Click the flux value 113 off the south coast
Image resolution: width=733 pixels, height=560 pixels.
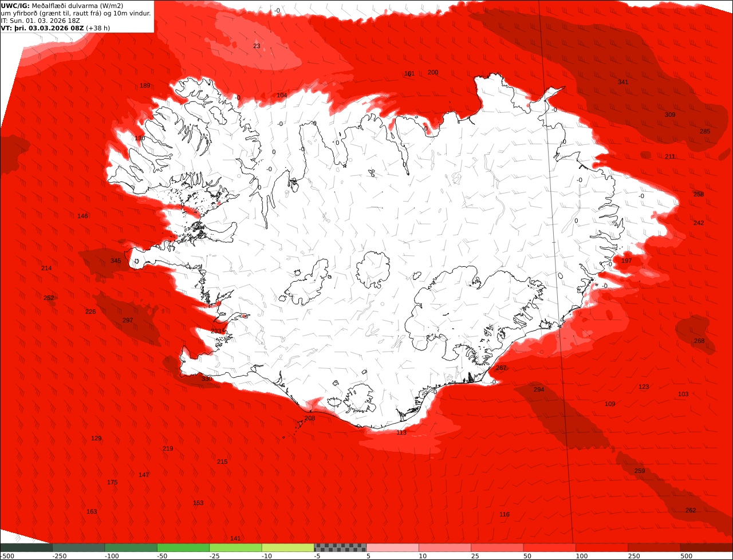pyautogui.click(x=401, y=432)
